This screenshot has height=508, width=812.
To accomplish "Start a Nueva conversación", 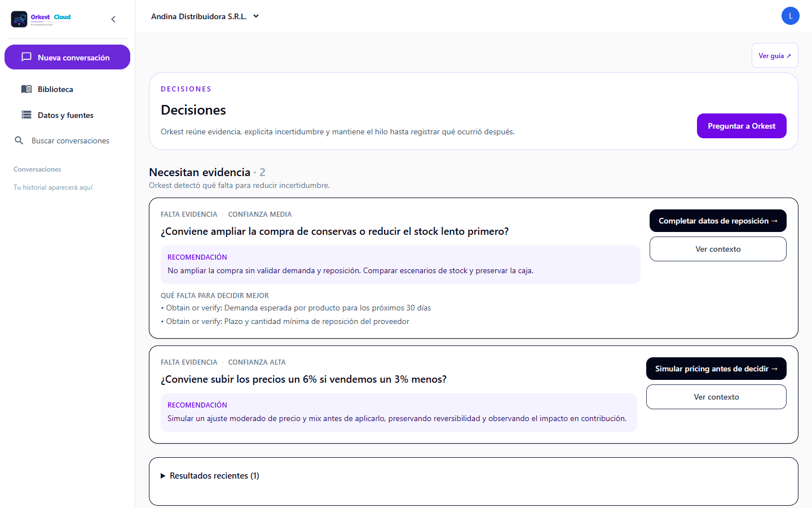I will [67, 57].
